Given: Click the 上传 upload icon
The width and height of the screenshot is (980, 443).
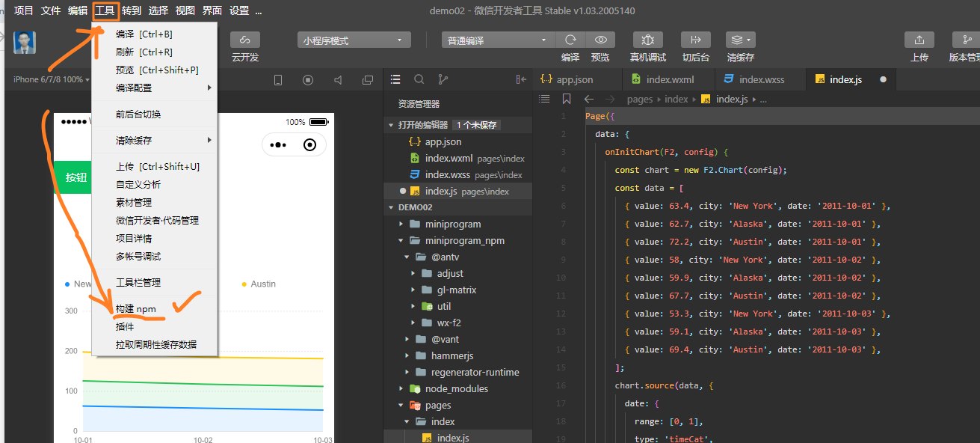Looking at the screenshot, I should point(919,40).
